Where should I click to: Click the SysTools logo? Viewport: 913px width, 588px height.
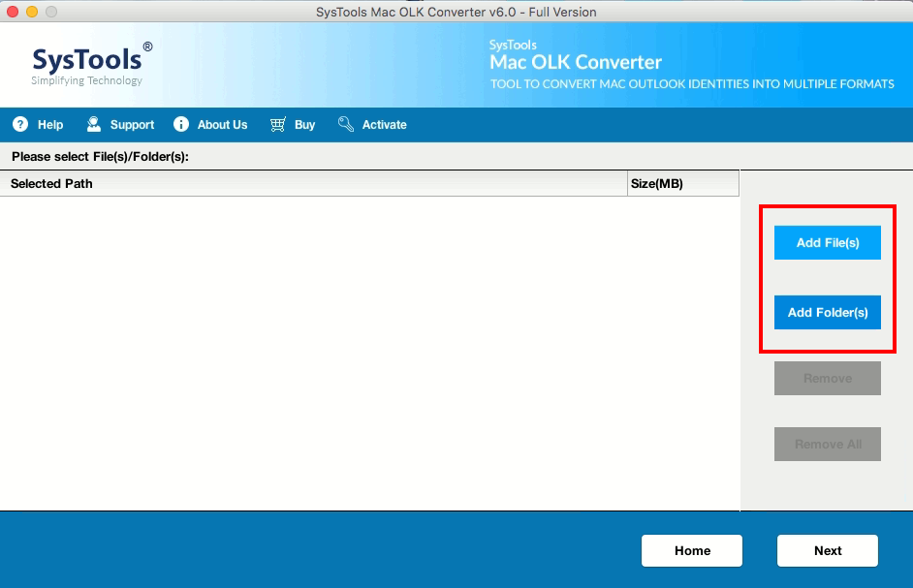click(91, 64)
